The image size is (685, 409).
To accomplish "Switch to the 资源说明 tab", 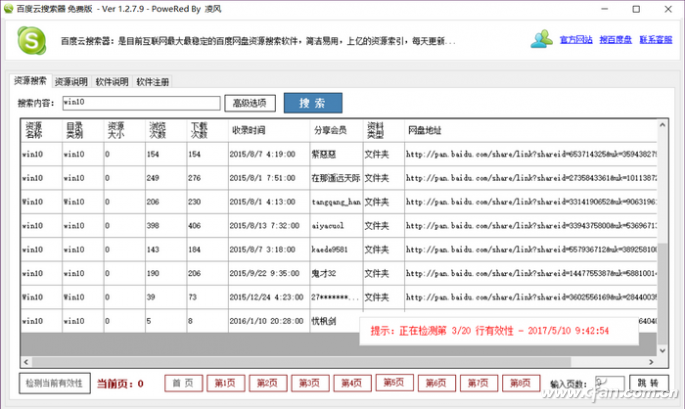I will coord(71,82).
